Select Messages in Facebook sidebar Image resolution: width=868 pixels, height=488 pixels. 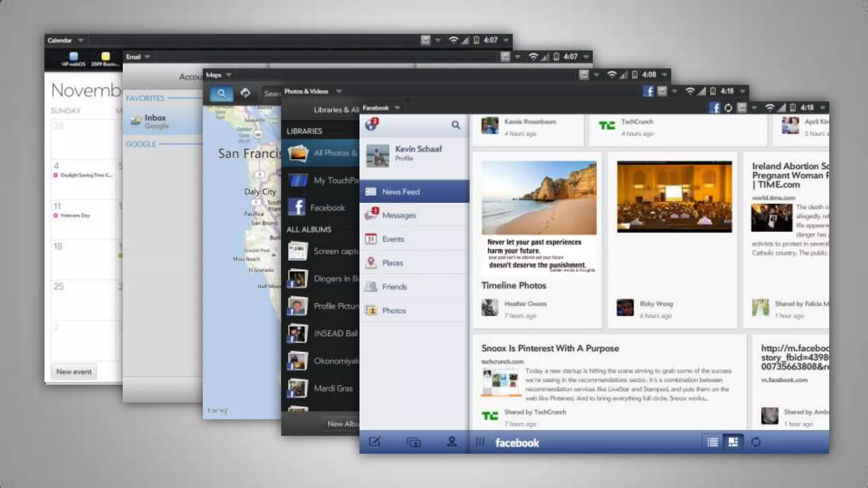click(398, 215)
